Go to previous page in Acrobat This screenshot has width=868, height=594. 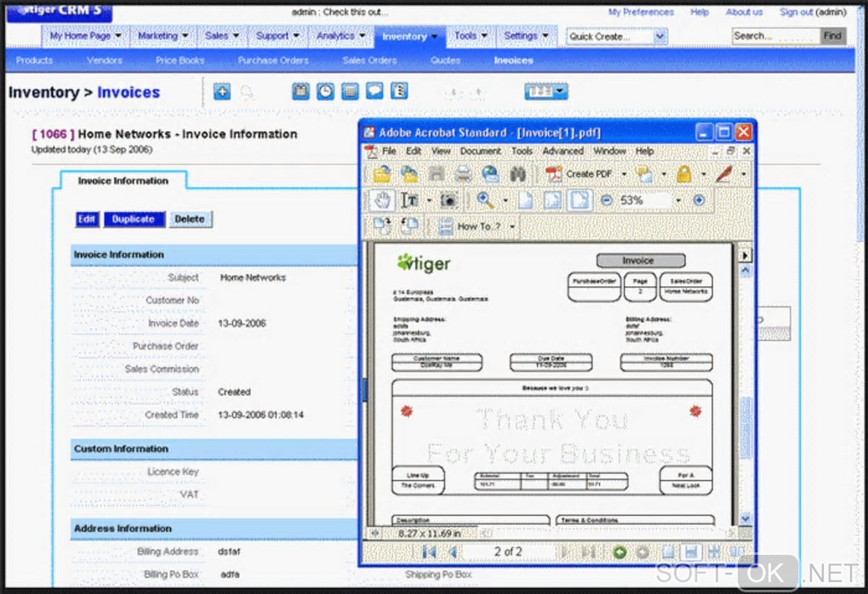[454, 552]
